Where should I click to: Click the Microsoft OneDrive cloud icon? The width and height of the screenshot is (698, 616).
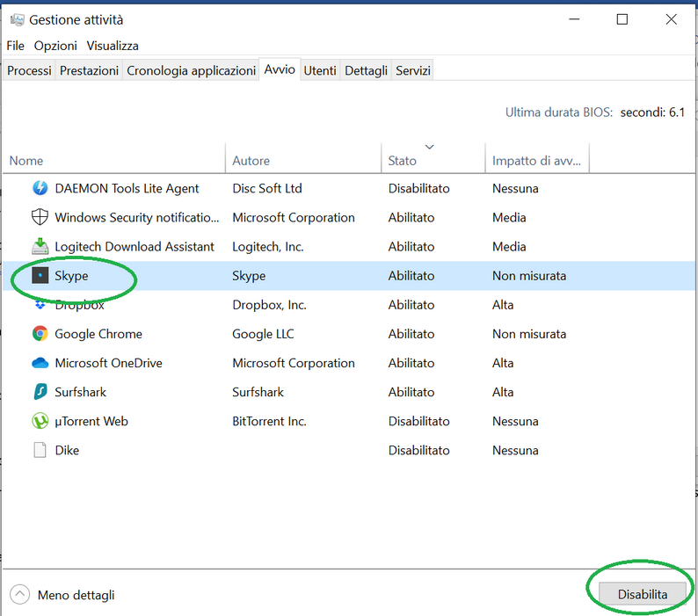click(40, 363)
